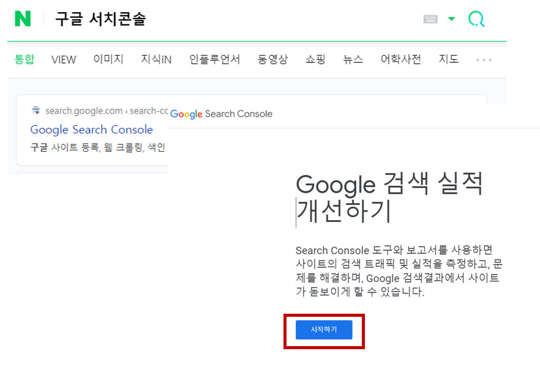
Task: Open the 이미지 tab
Action: (x=108, y=59)
